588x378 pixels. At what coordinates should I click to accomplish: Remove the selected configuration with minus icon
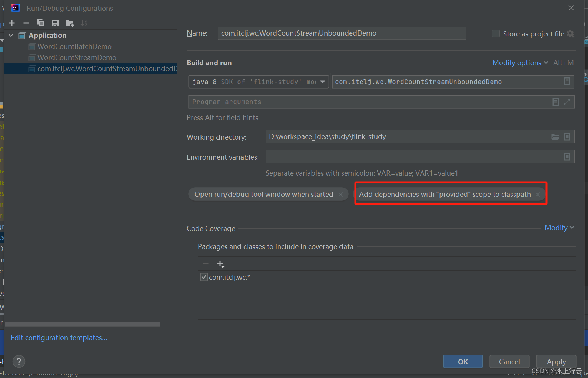click(x=26, y=23)
